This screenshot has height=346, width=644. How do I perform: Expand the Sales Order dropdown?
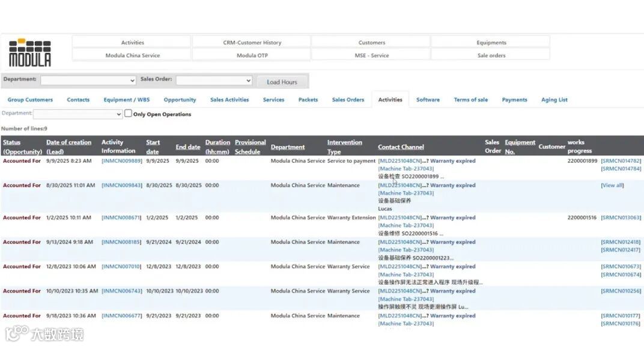click(x=214, y=80)
